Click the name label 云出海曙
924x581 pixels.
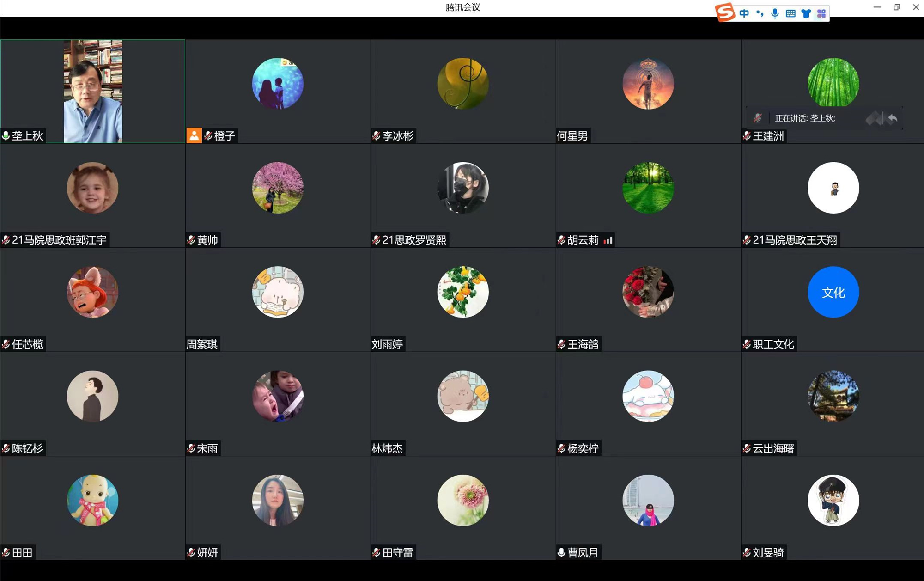pyautogui.click(x=773, y=448)
